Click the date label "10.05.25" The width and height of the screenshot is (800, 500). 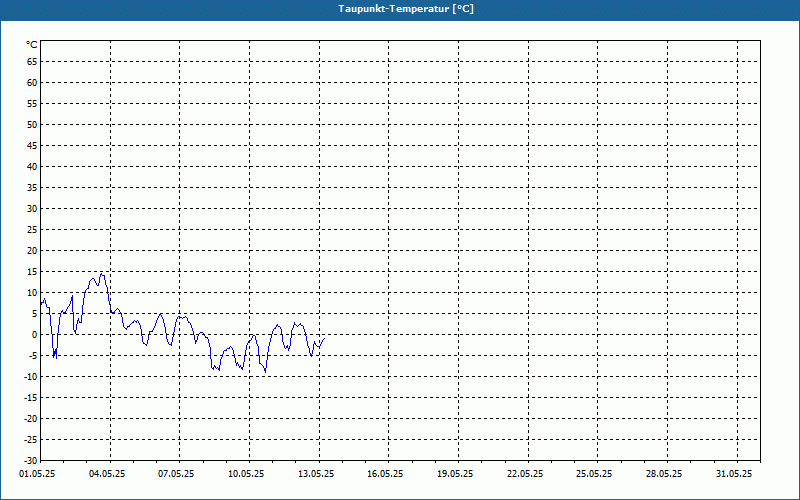[246, 474]
